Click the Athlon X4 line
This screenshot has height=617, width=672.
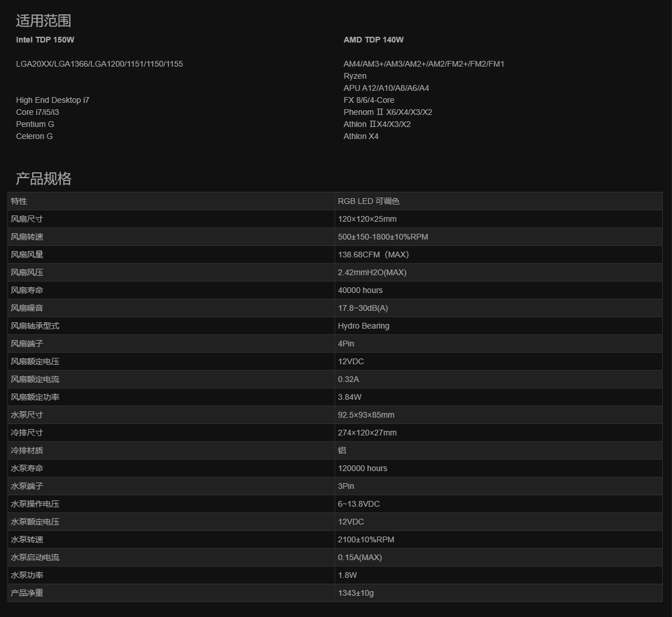tap(361, 136)
